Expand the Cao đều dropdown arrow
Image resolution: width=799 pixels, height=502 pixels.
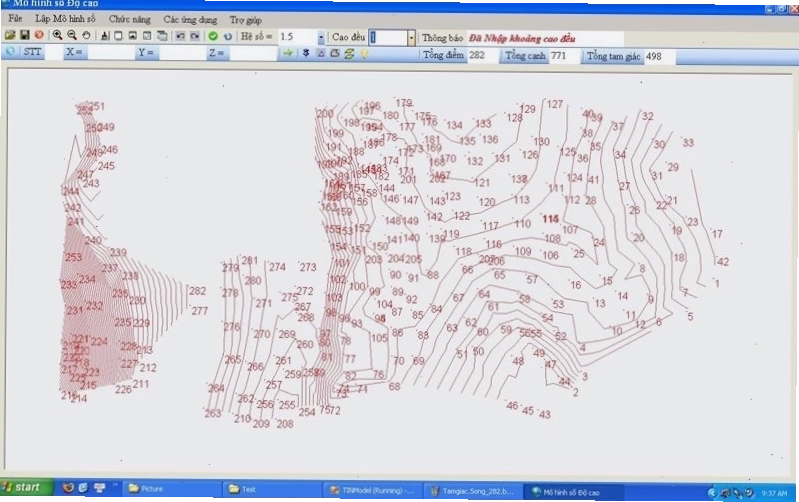tap(411, 38)
